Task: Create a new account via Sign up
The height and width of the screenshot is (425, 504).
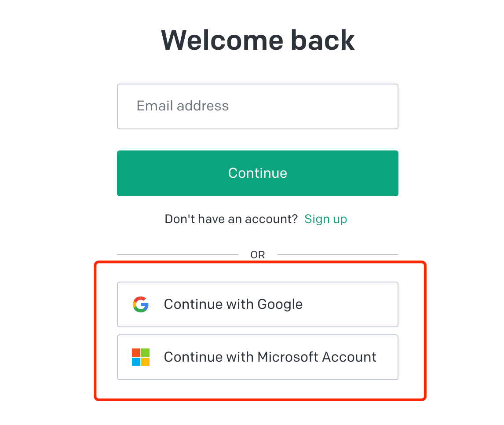Action: coord(325,219)
